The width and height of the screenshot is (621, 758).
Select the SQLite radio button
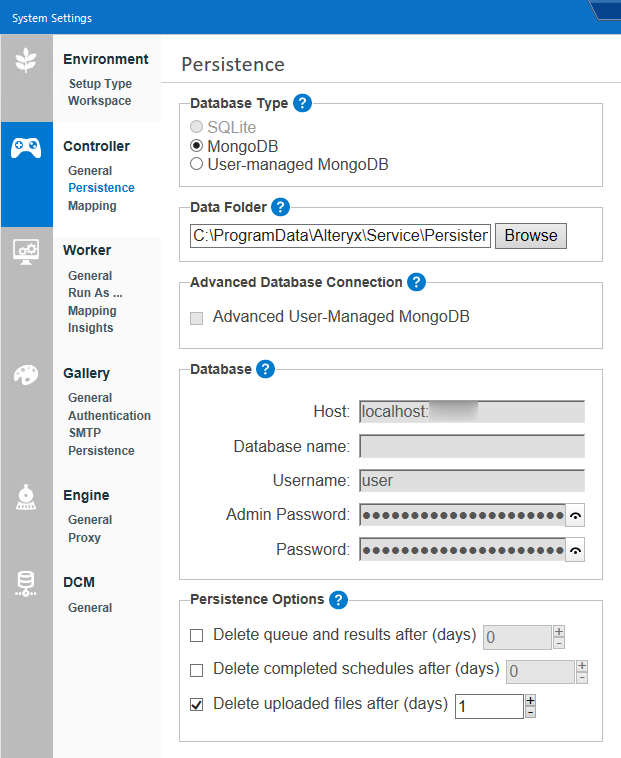tap(196, 127)
